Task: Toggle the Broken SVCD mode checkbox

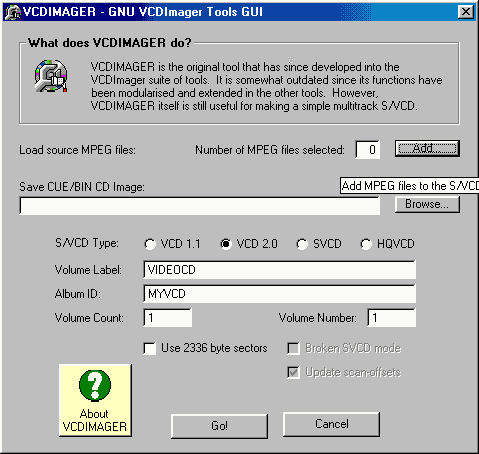Action: [x=293, y=348]
